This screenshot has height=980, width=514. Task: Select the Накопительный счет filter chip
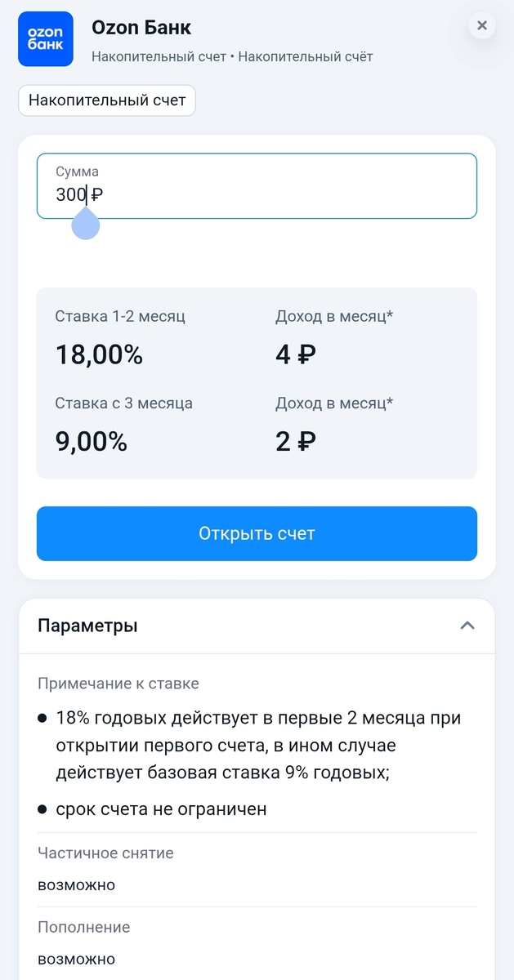[x=106, y=100]
